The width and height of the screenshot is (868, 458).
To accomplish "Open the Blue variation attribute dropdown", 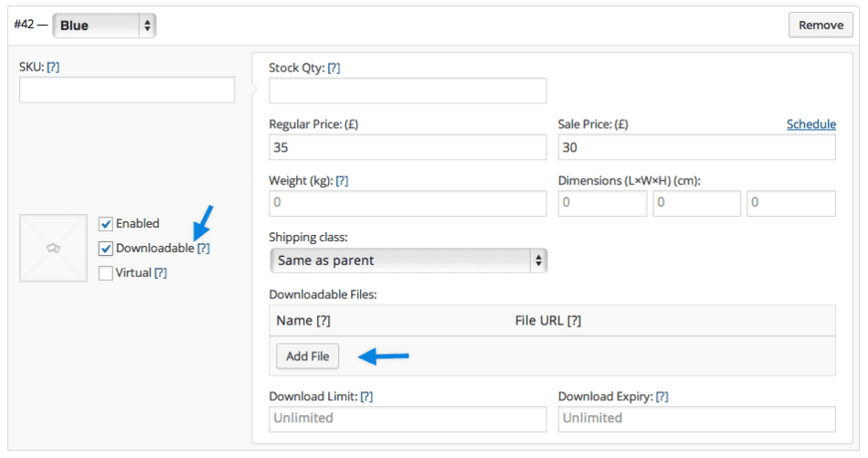I will (x=104, y=26).
